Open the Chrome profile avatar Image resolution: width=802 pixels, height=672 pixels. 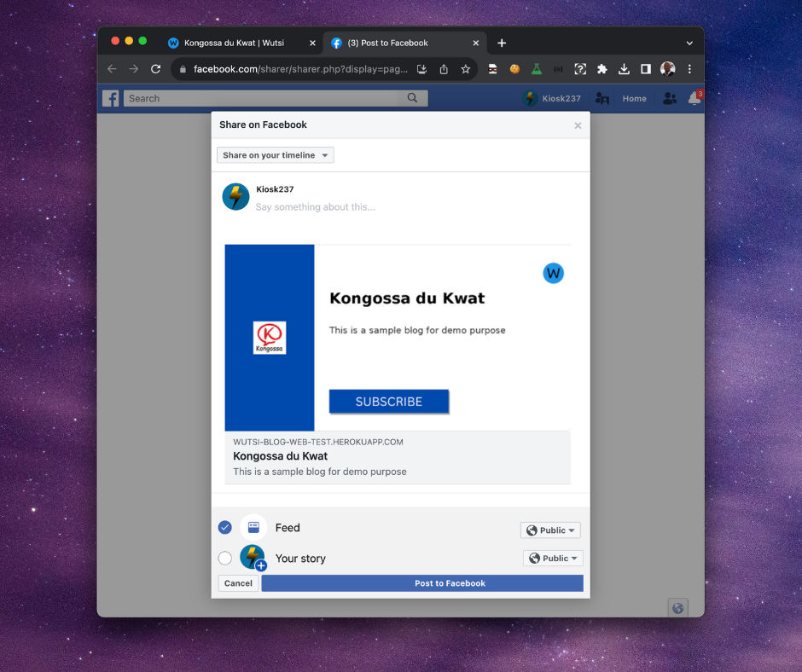(667, 69)
